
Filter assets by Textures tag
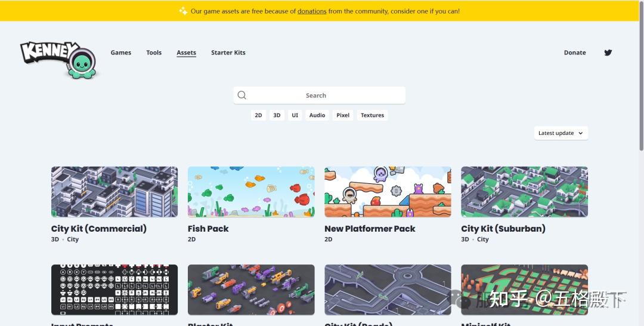click(x=372, y=115)
